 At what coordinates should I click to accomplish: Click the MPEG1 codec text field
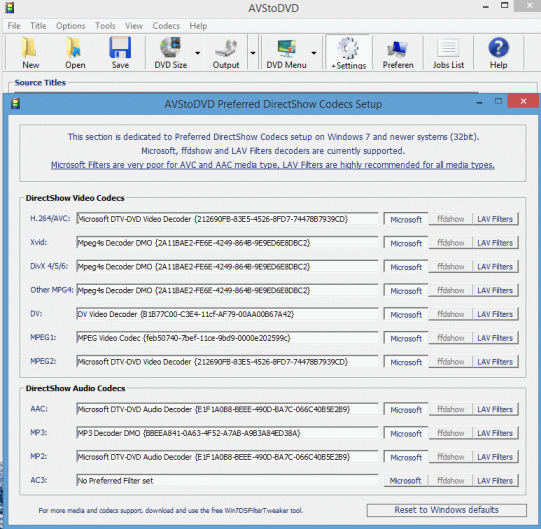[x=227, y=338]
